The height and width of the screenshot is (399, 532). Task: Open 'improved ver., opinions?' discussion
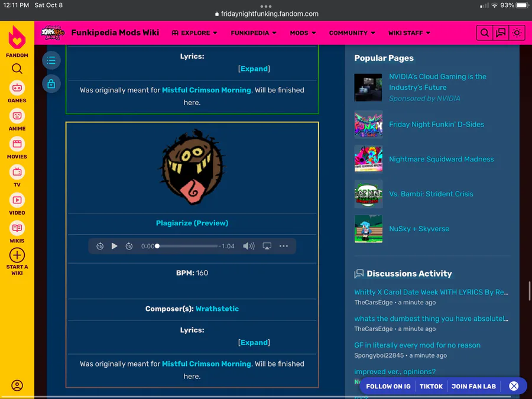click(395, 372)
